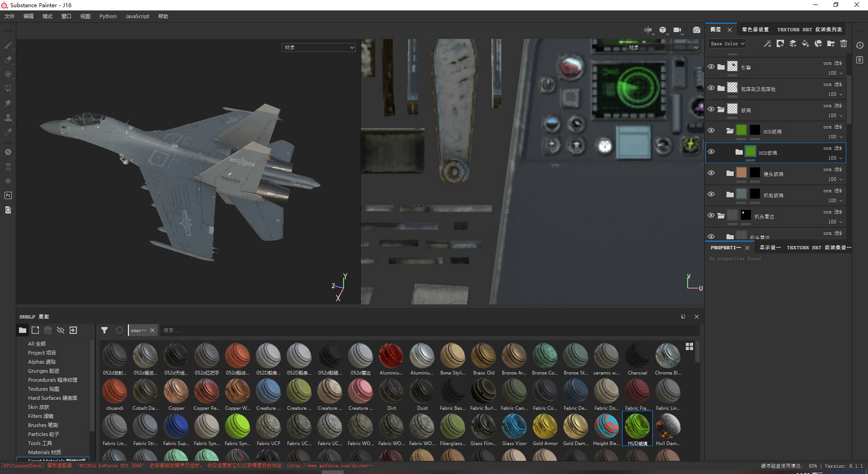Select the smudge tool in left toolbar
The image size is (868, 474).
coord(8,103)
